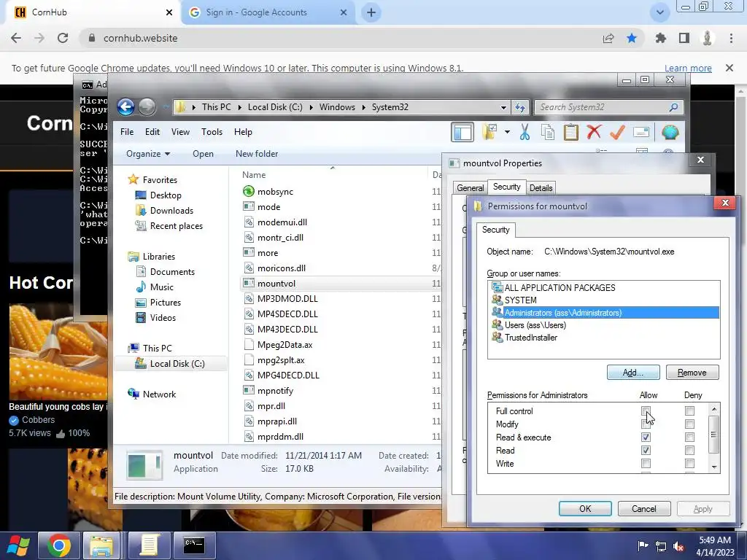Click Explorer's grayed forward arrow button
The height and width of the screenshot is (560, 747).
[147, 106]
